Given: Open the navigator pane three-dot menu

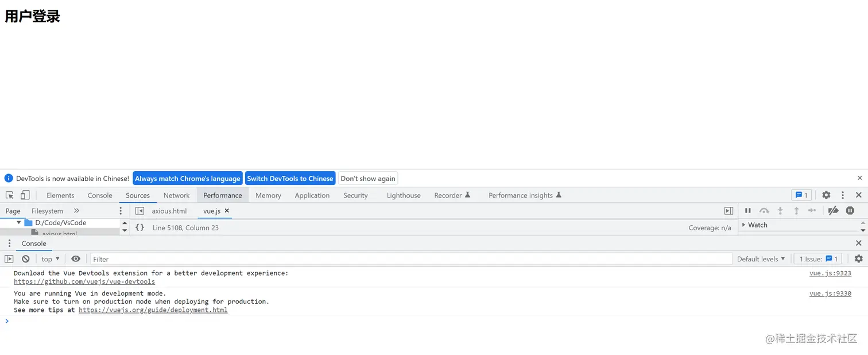Looking at the screenshot, I should click(x=121, y=211).
